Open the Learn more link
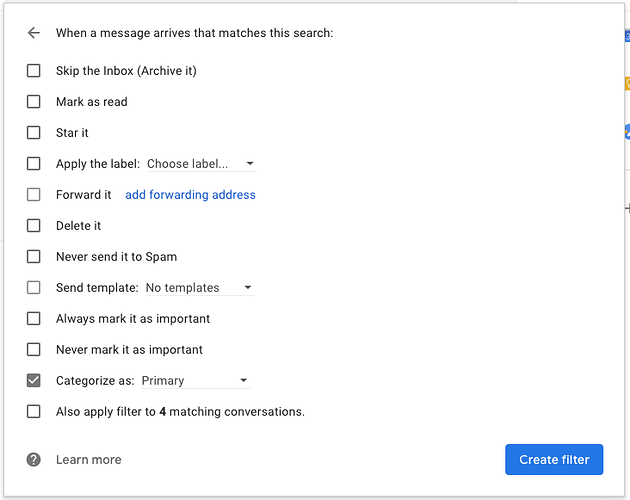This screenshot has width=630, height=500. (89, 460)
